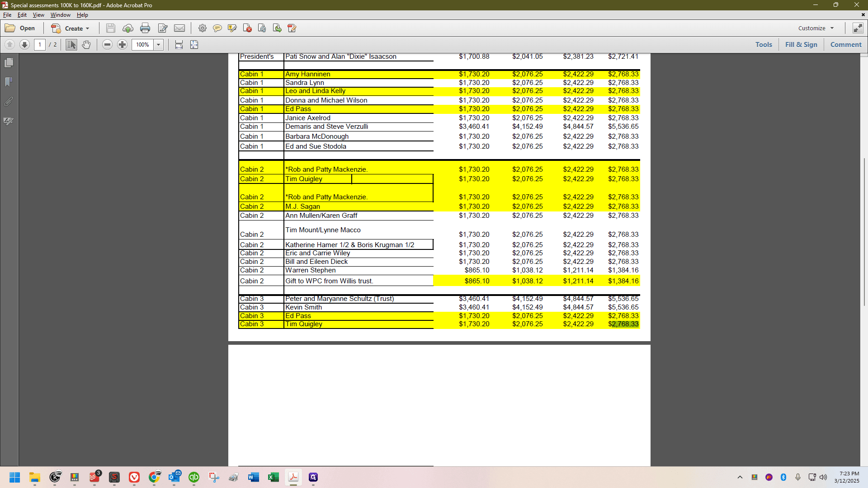The width and height of the screenshot is (868, 488).
Task: Click the Print file icon
Action: (145, 28)
